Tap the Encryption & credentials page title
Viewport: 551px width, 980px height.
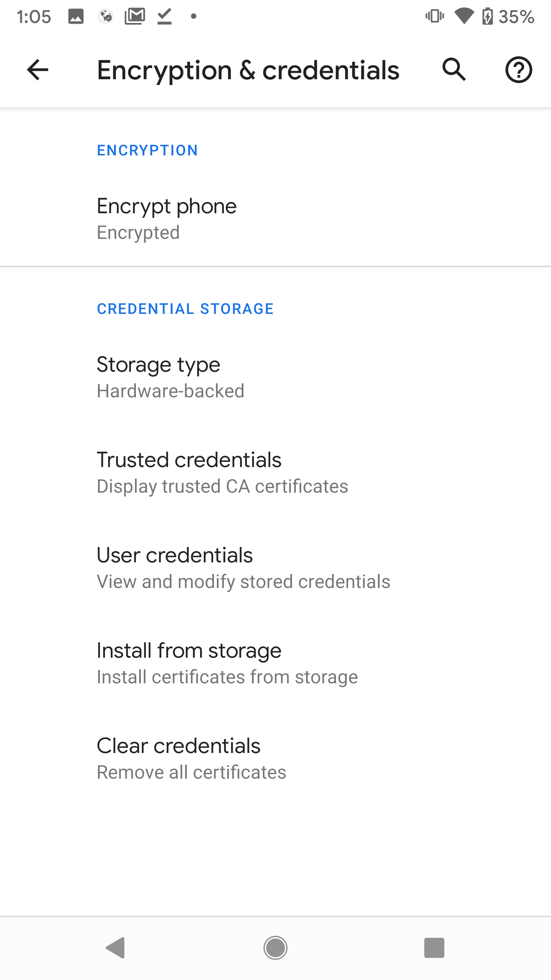[248, 70]
